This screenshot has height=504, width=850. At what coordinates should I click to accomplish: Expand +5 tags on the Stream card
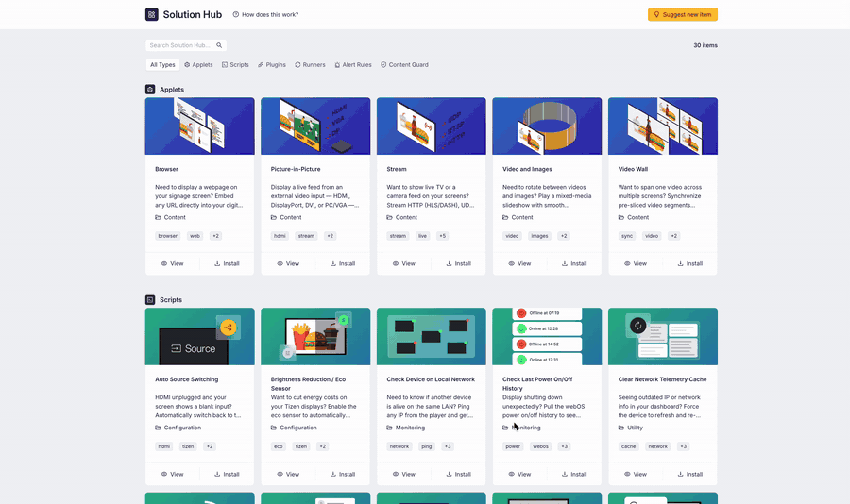coord(442,236)
